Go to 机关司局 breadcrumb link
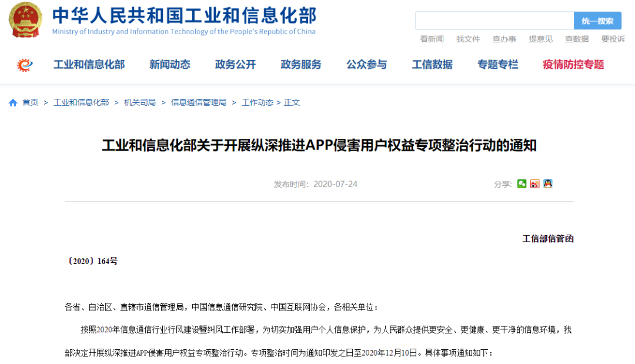635x364 pixels. pos(139,102)
